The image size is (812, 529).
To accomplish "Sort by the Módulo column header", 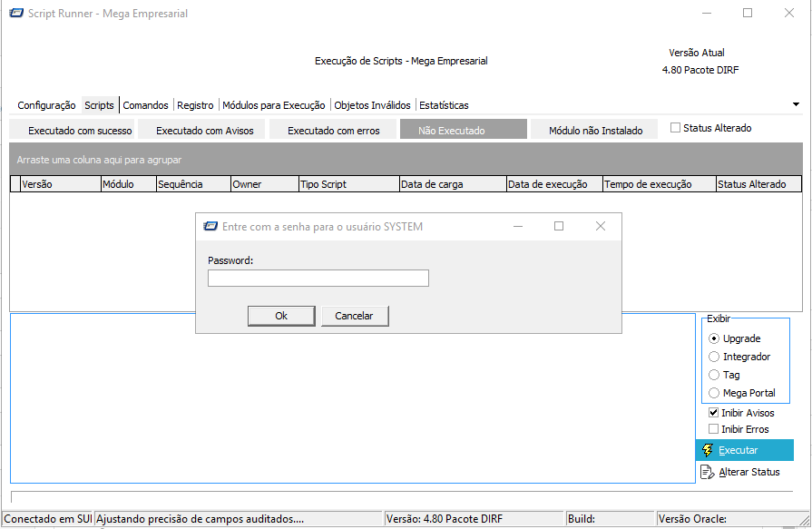I will [129, 184].
